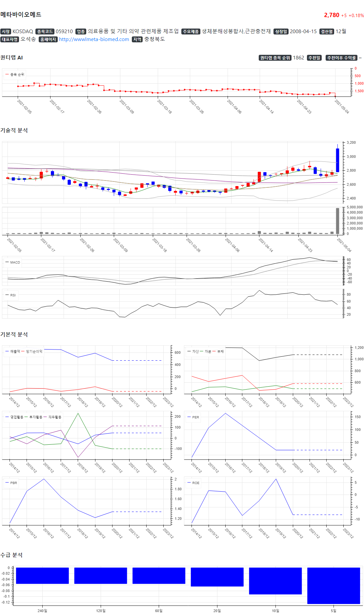Image resolution: width=364 pixels, height=616 pixels.
Task: Click the current price 2,780
Action: (332, 15)
